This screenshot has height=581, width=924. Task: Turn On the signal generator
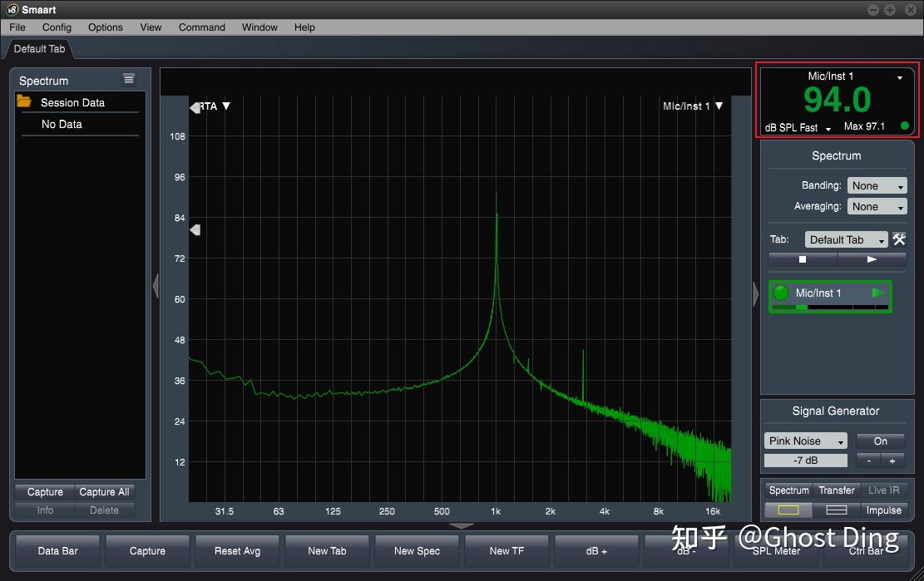pos(880,441)
